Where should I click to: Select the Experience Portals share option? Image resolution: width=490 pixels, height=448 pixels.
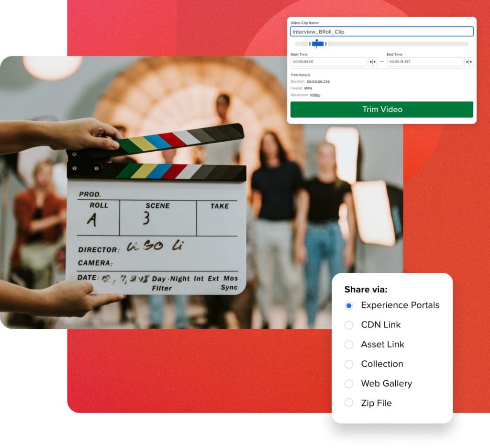(349, 305)
